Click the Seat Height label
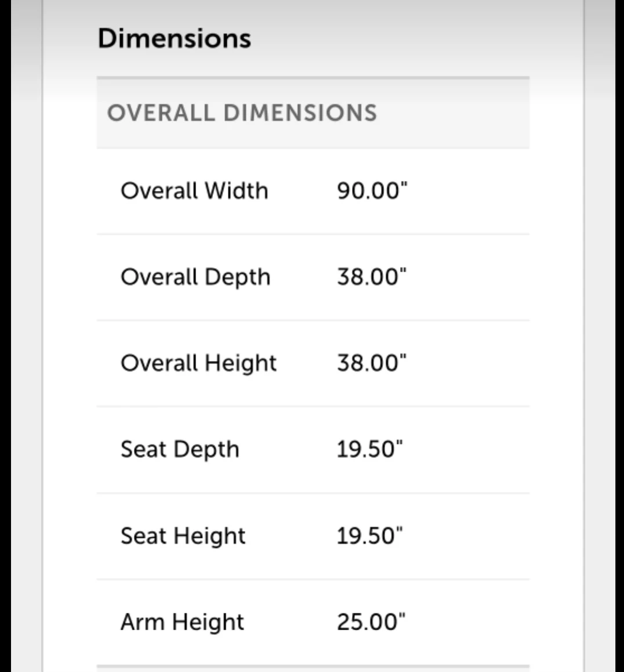 [183, 536]
